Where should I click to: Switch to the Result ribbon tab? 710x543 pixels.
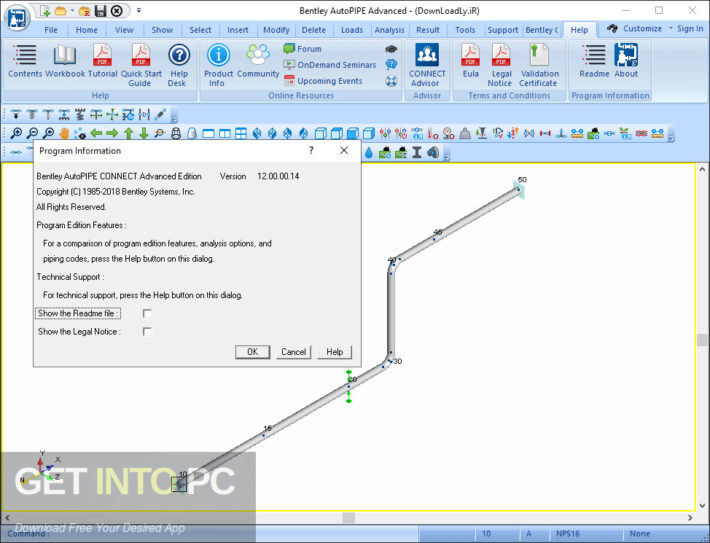427,30
